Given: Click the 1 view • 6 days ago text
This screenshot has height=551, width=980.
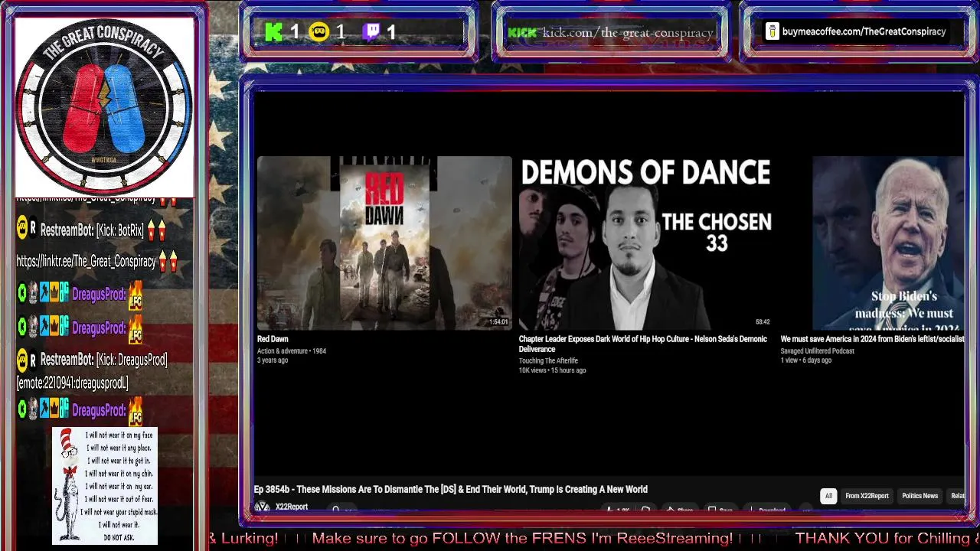Looking at the screenshot, I should (805, 360).
